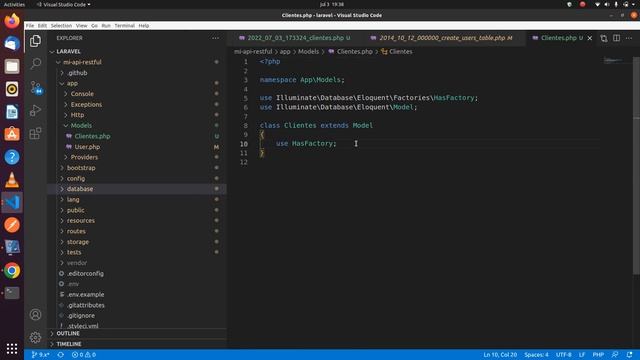Click the Models breadcrumb segment

(308, 51)
